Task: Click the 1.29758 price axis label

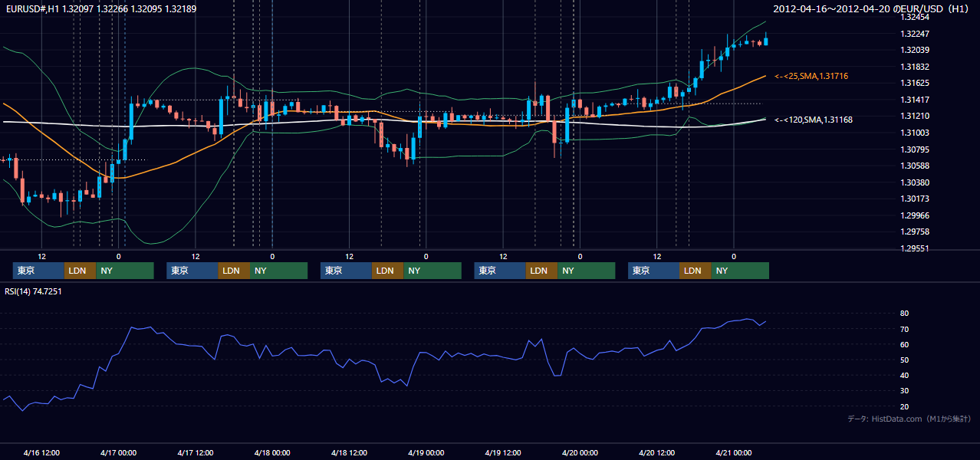Action: 914,232
